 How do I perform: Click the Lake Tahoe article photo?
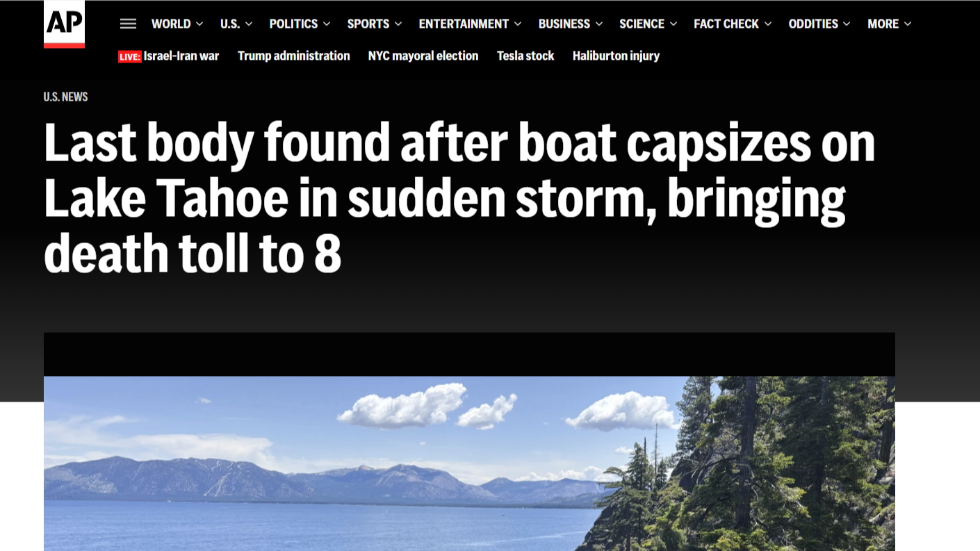(x=469, y=463)
